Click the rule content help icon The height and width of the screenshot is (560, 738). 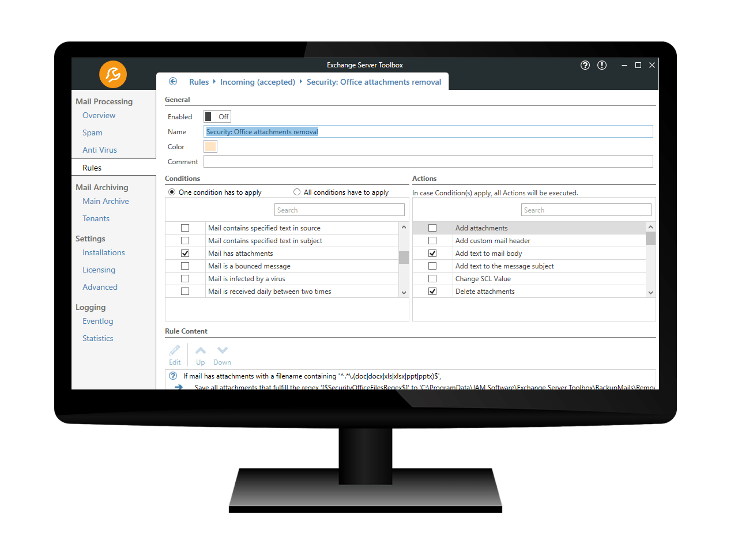pyautogui.click(x=173, y=376)
